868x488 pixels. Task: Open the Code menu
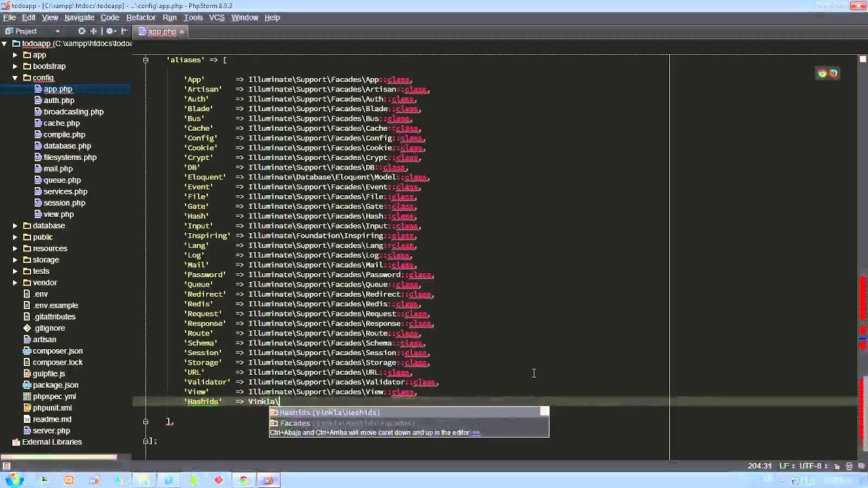(110, 18)
